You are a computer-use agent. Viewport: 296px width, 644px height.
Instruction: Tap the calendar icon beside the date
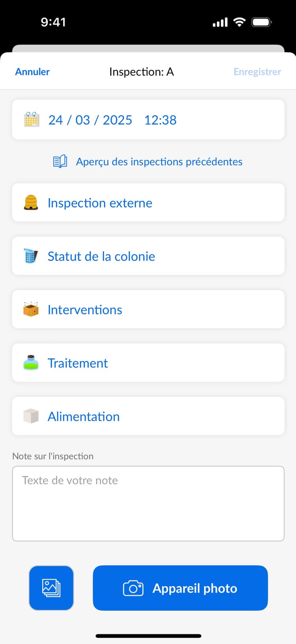coord(31,120)
